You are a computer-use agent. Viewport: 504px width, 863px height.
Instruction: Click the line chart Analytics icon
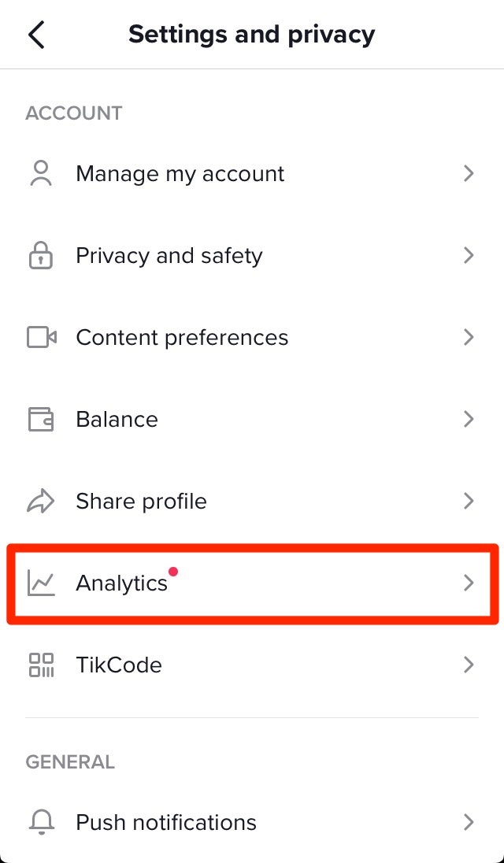(x=41, y=583)
